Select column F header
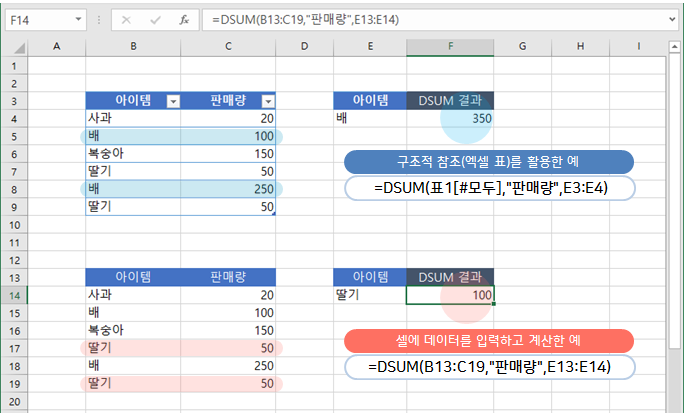Viewport: 684px width, 413px height. [x=450, y=46]
